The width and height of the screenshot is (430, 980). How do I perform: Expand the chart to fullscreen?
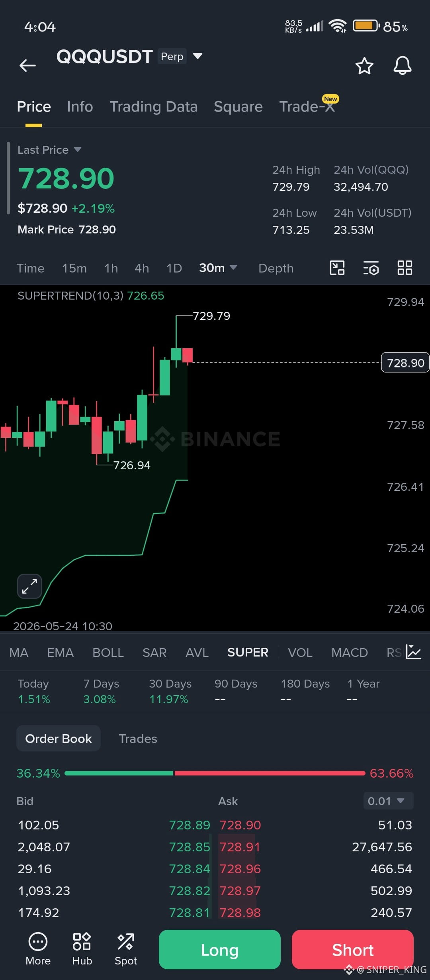[29, 586]
